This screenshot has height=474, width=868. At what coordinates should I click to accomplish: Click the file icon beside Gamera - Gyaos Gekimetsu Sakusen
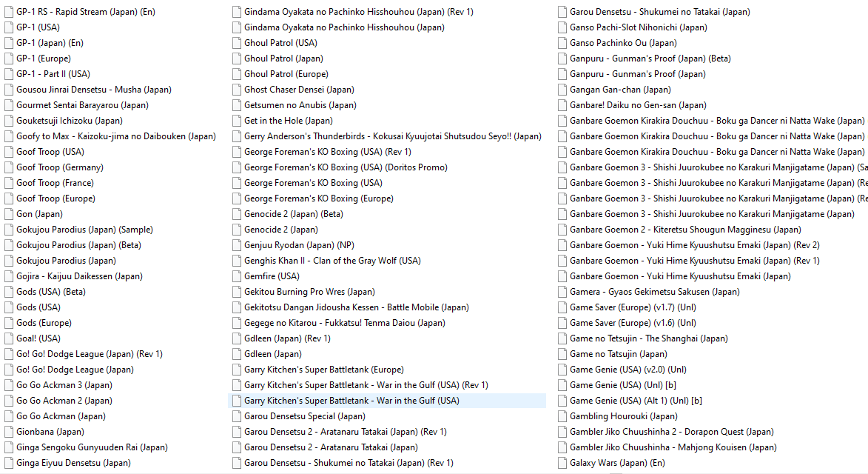point(562,292)
